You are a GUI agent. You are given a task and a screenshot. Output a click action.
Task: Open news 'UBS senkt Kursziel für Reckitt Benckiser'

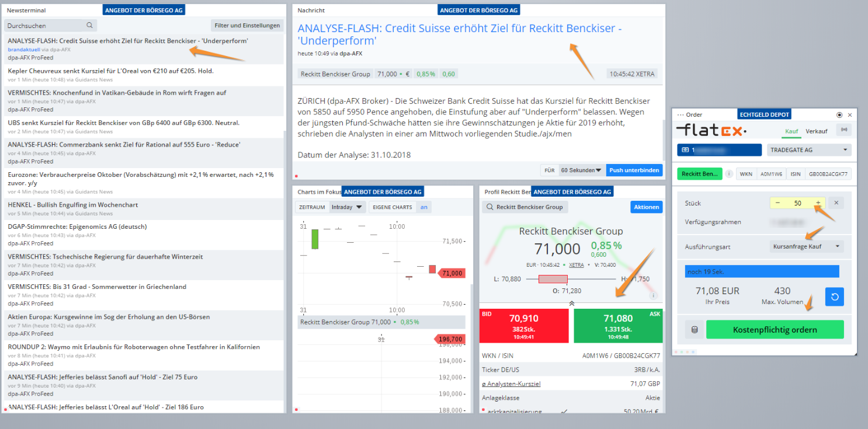coord(144,127)
